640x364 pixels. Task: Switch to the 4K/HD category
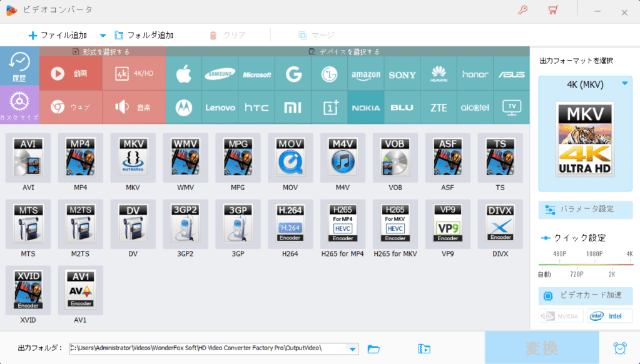[135, 73]
